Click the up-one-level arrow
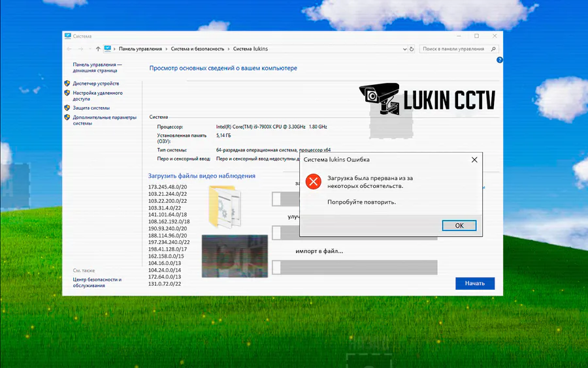Image resolution: width=588 pixels, height=368 pixels. [x=98, y=49]
